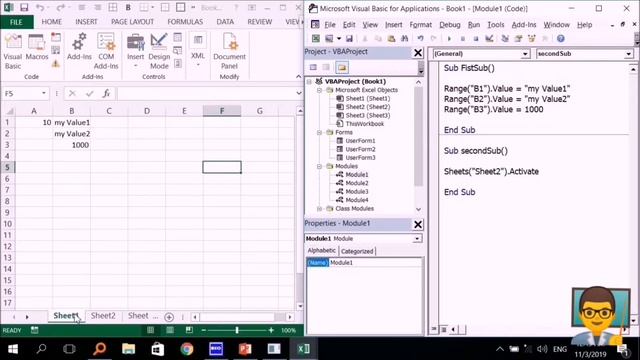Switch to the Sheet2 worksheet tab

pos(103,316)
